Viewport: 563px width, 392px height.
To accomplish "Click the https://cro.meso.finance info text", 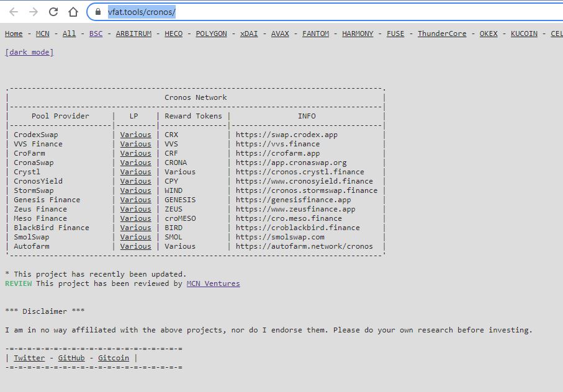I will [x=289, y=218].
